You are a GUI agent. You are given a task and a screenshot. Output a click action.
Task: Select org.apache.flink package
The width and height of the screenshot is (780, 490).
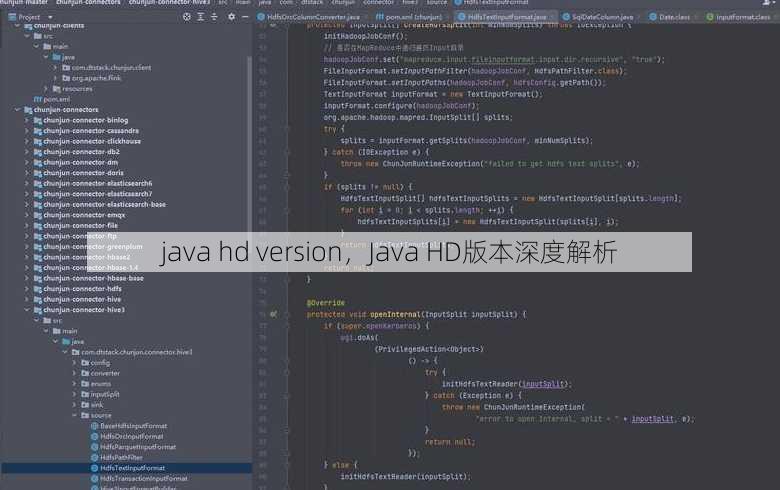click(x=96, y=78)
